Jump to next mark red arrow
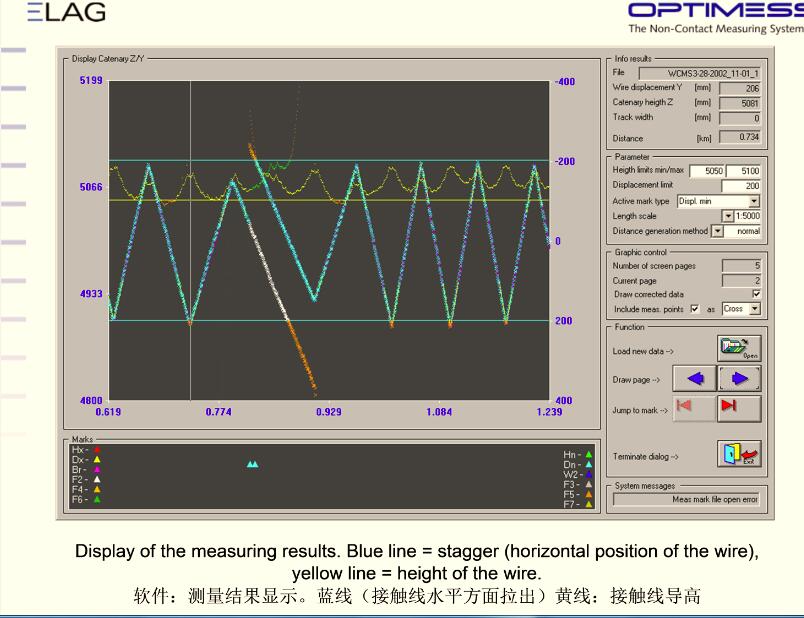The image size is (804, 618). point(740,408)
